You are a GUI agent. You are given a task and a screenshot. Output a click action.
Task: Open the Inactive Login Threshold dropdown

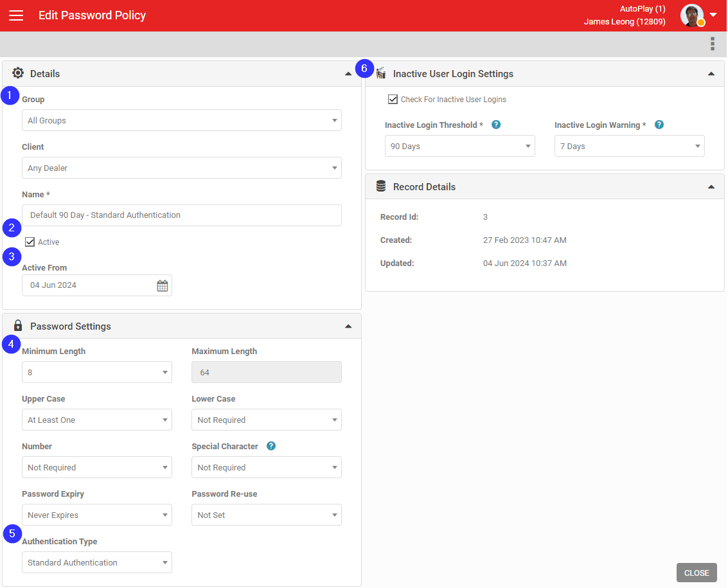tap(459, 146)
